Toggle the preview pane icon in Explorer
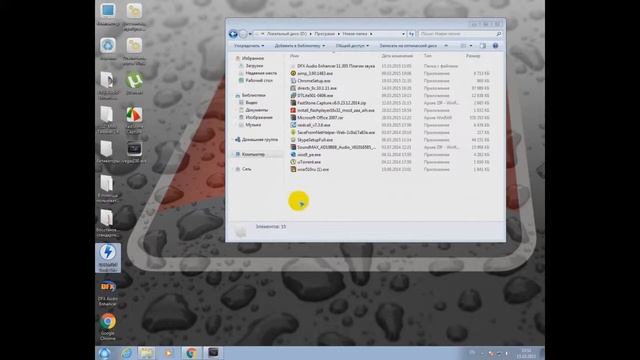Image resolution: width=640 pixels, height=360 pixels. tap(483, 46)
